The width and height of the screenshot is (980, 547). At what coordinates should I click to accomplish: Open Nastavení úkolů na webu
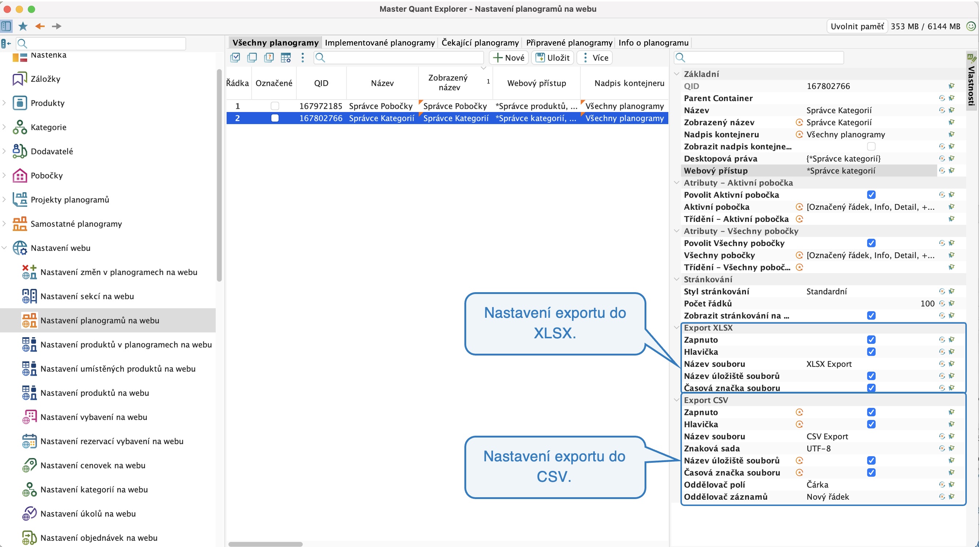tap(88, 514)
